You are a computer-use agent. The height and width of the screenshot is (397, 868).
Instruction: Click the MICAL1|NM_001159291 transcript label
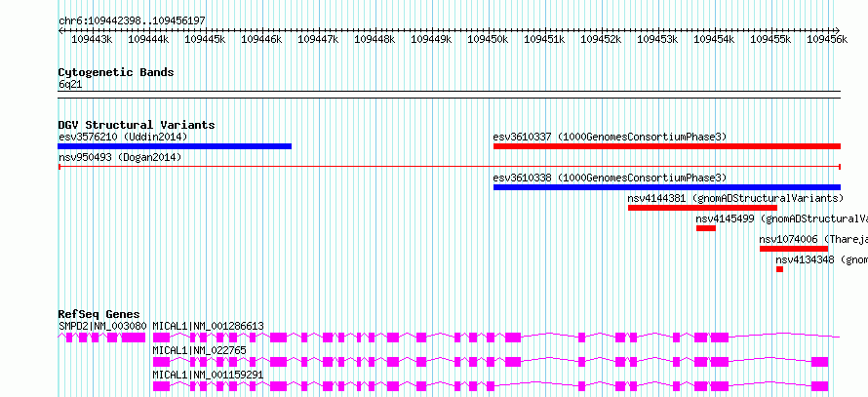208,376
